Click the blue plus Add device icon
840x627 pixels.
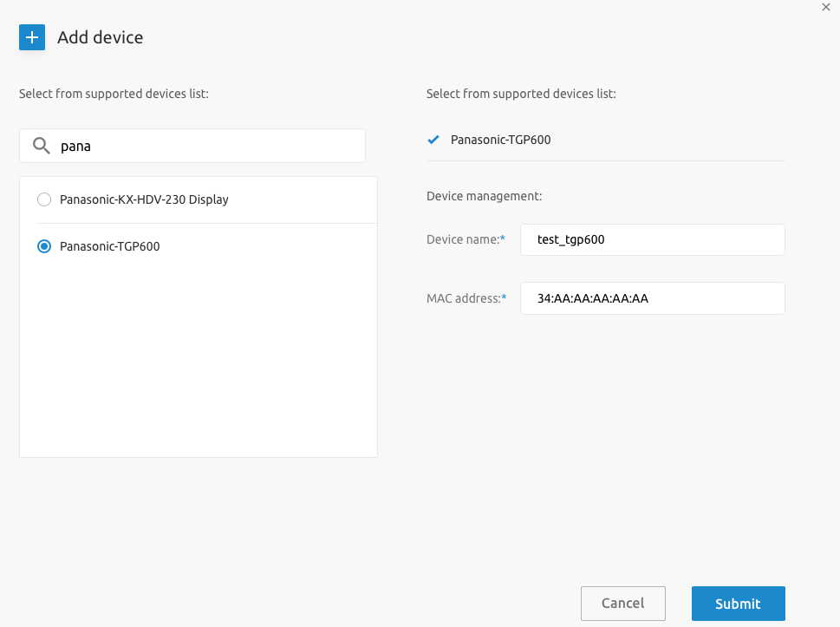tap(32, 37)
